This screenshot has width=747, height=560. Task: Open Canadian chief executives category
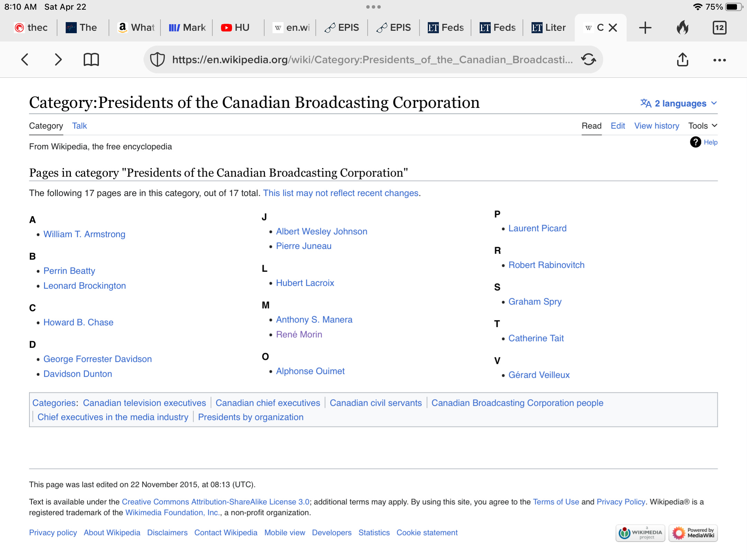[268, 403]
